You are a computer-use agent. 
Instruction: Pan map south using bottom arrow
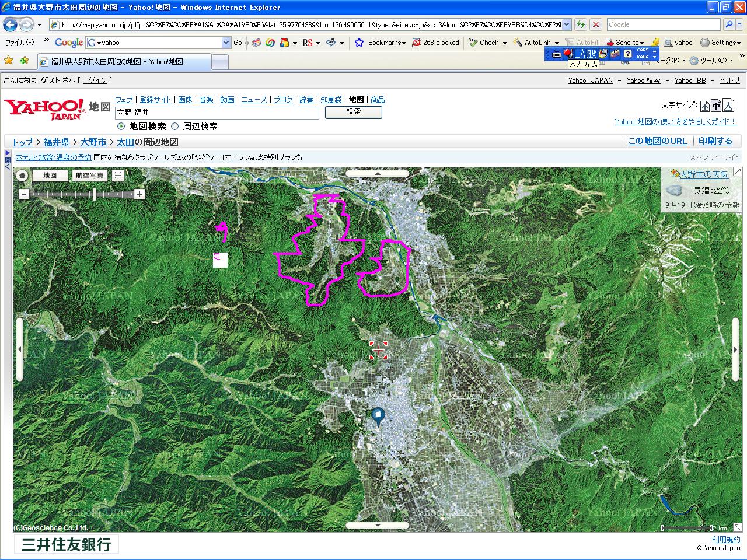378,525
